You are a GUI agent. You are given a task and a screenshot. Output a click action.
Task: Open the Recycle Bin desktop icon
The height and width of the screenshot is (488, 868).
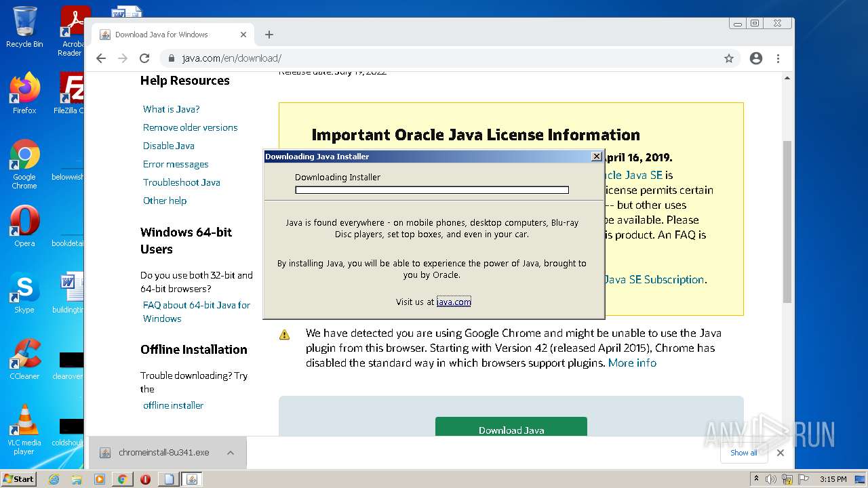(x=24, y=27)
